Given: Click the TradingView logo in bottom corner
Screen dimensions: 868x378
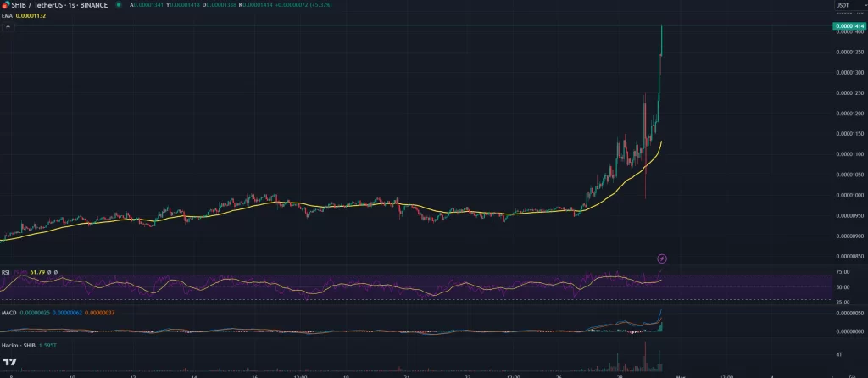Looking at the screenshot, I should 9,362.
